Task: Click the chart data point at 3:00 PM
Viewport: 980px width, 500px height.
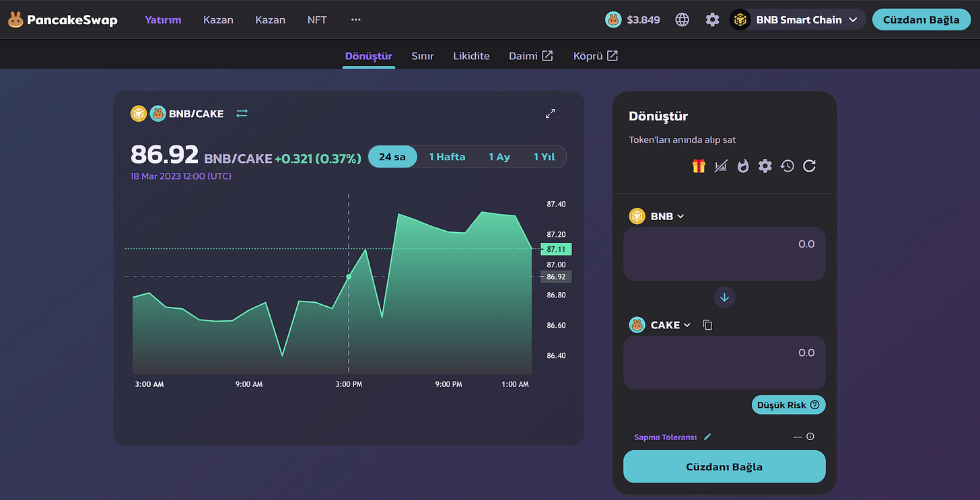Action: click(x=349, y=277)
